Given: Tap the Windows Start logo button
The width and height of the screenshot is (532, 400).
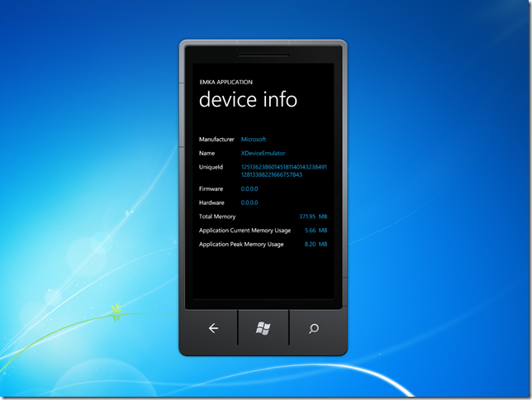Looking at the screenshot, I should (263, 328).
